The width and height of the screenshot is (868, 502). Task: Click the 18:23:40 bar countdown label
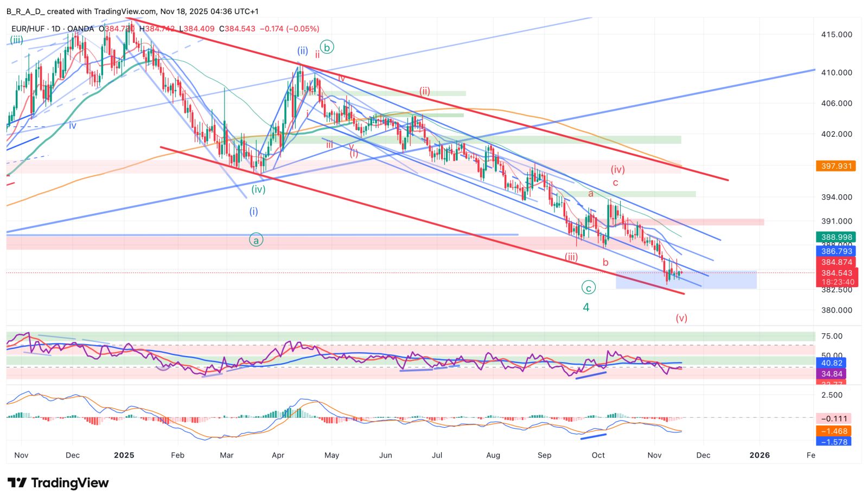pos(835,282)
